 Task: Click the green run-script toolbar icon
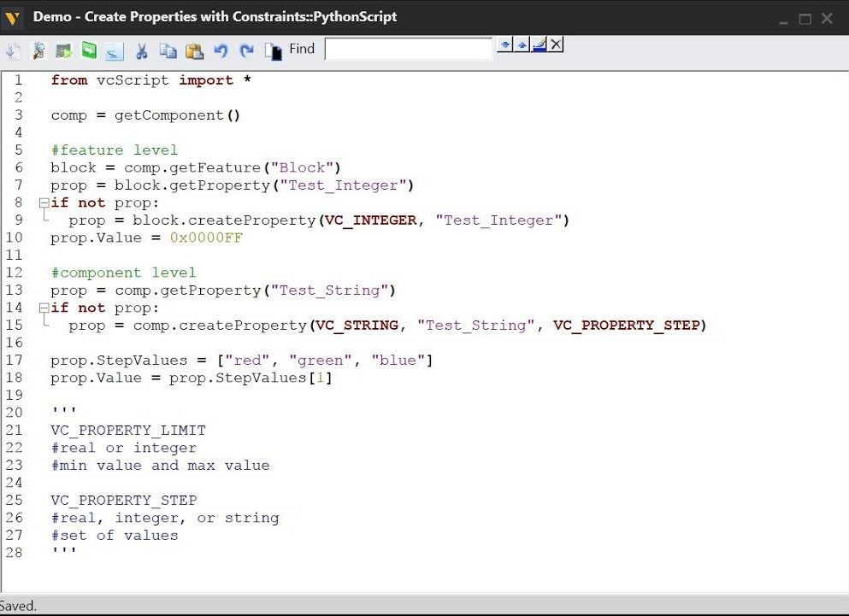[x=88, y=50]
